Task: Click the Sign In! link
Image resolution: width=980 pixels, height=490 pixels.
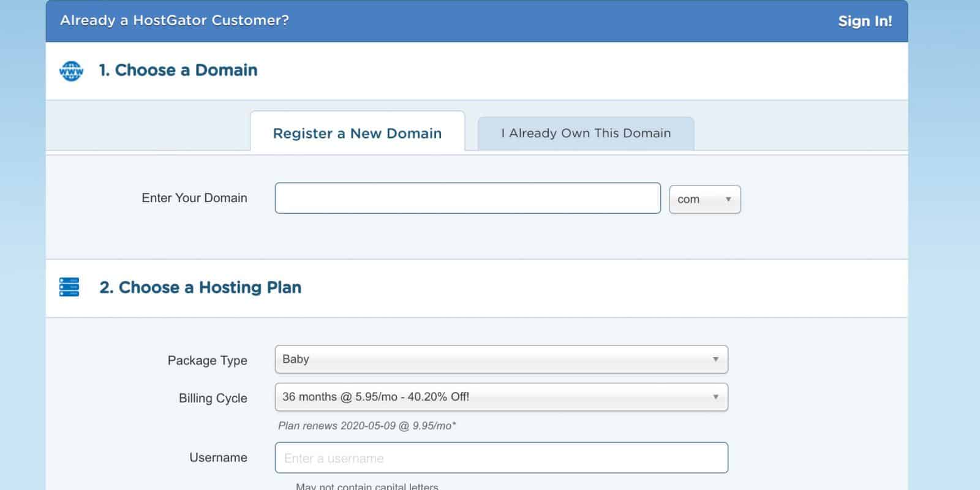Action: pos(864,21)
